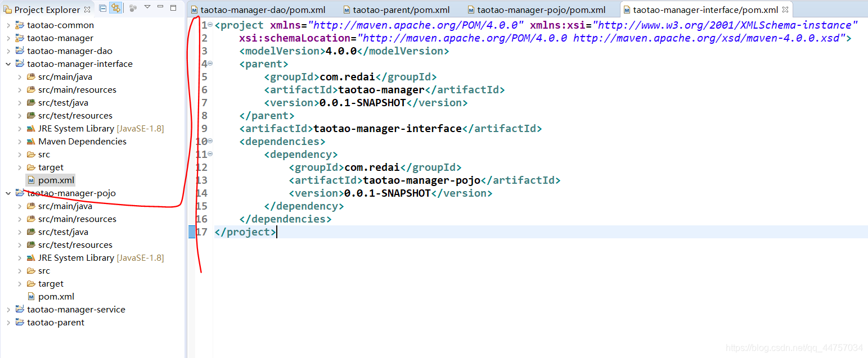
Task: Expand the taotao-common project node
Action: pyautogui.click(x=8, y=25)
